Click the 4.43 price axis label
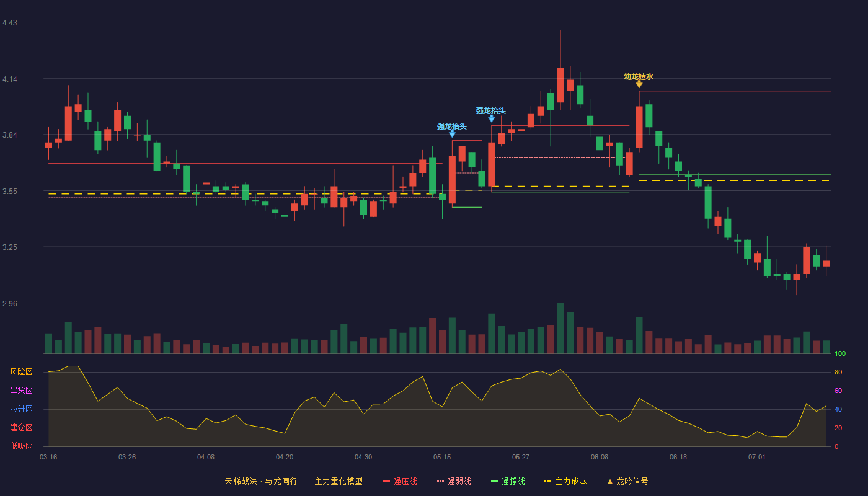 coord(10,23)
